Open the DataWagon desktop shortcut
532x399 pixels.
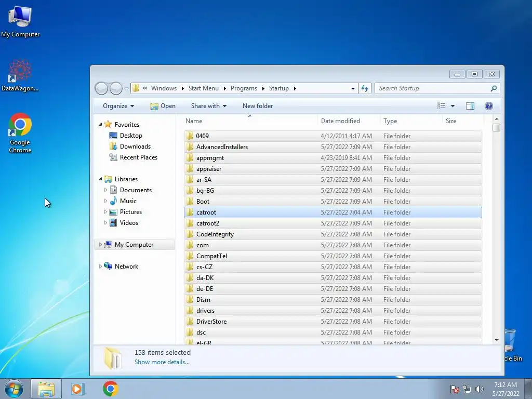[20, 75]
